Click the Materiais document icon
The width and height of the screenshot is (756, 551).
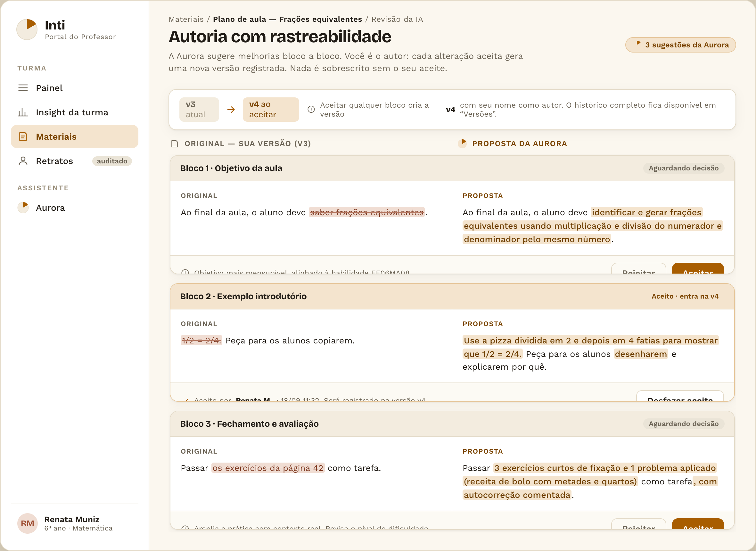tap(23, 136)
